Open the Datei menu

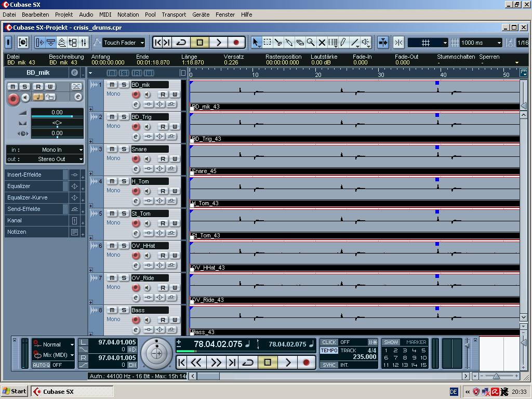(9, 15)
